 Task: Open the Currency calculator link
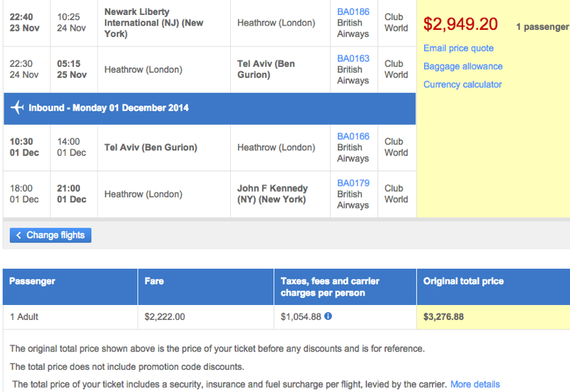tap(462, 84)
